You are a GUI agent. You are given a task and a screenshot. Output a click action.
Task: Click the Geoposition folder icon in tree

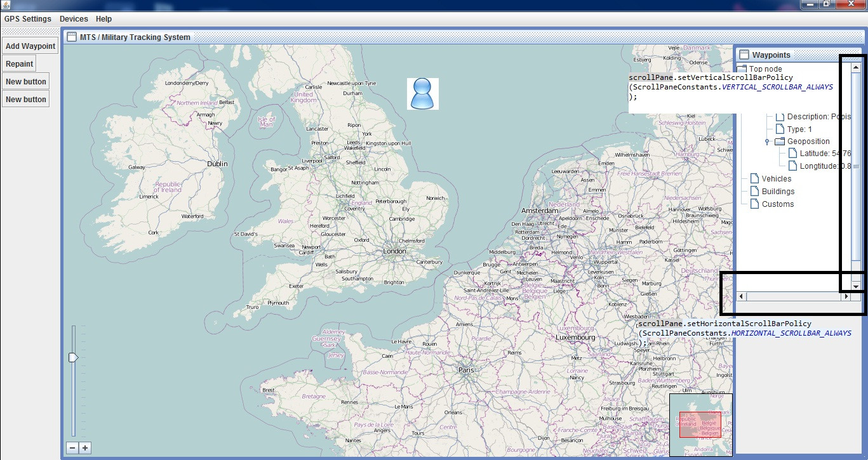point(780,141)
